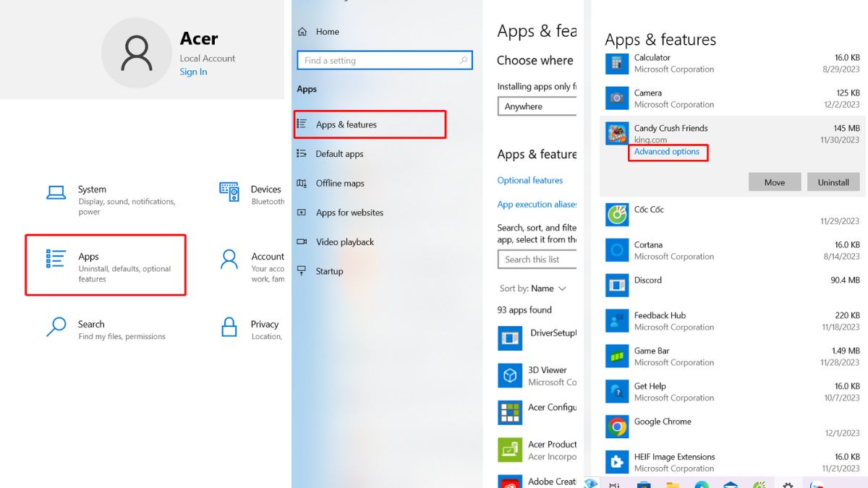Screen dimensions: 868x488
Task: Click the '93 apps found' text
Action: click(x=525, y=310)
